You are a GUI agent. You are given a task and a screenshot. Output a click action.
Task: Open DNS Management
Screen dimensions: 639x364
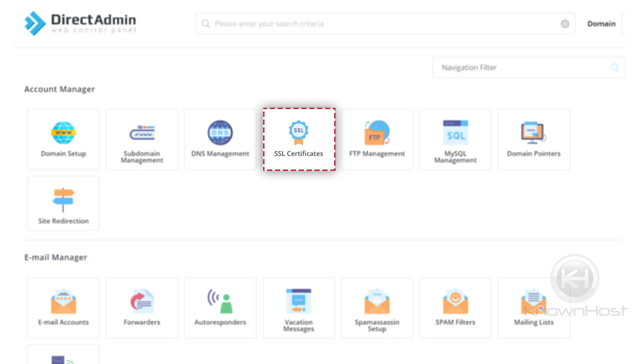click(220, 139)
